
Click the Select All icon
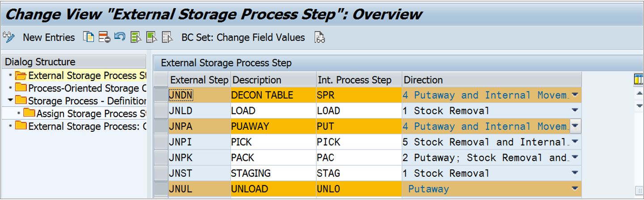[x=136, y=37]
